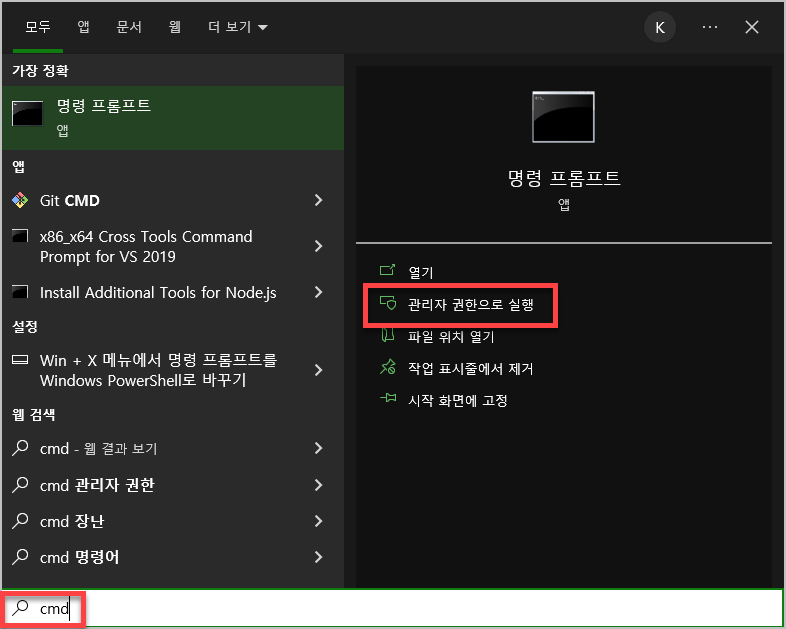Click magnifier icon beside 'cmd 관리자 권한'
Screen dimensions: 786x629
click(20, 485)
